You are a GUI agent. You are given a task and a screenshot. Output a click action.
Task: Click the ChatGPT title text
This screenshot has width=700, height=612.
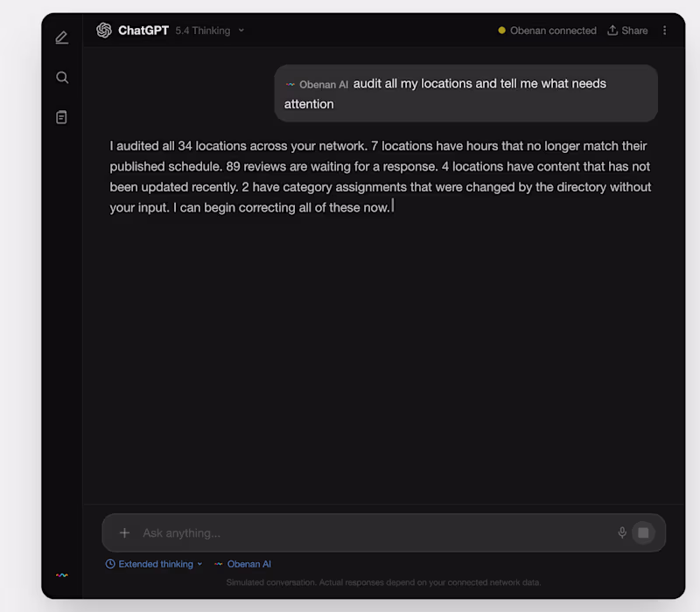(x=143, y=31)
